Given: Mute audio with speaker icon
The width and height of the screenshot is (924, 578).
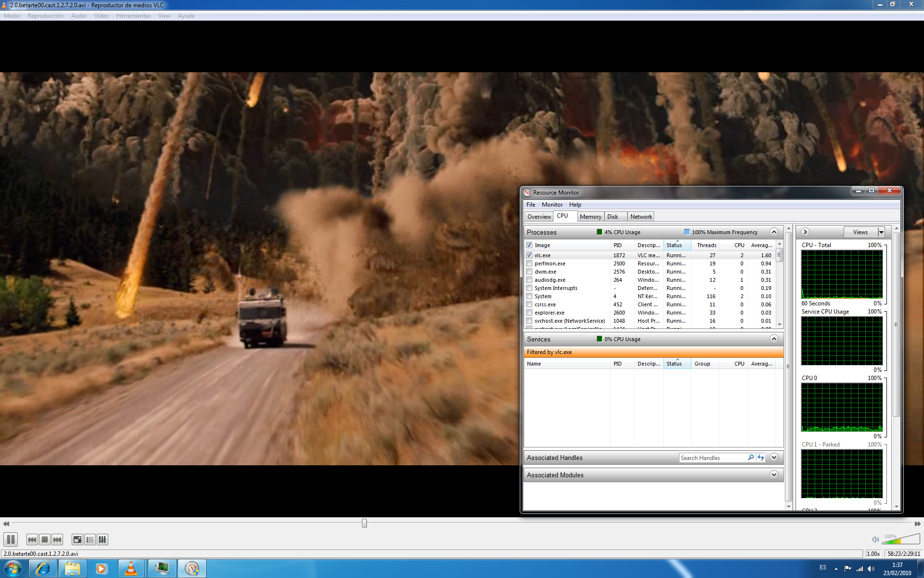Looking at the screenshot, I should pos(875,539).
